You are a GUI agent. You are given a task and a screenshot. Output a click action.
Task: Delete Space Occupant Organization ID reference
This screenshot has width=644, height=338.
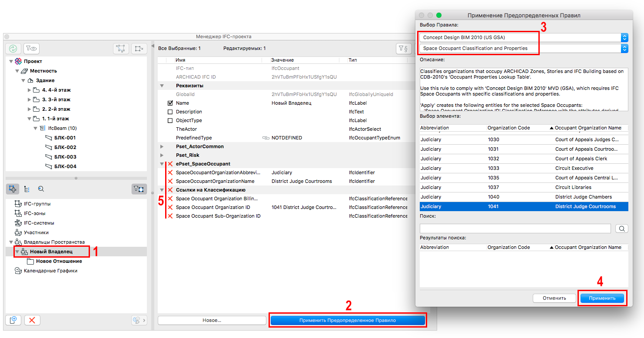point(170,207)
